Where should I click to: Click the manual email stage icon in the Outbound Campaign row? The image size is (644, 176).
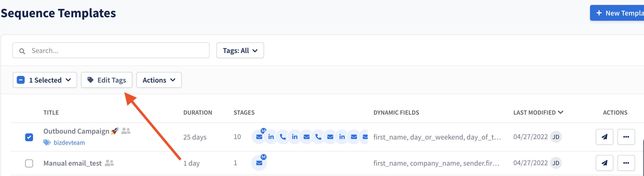click(x=259, y=137)
